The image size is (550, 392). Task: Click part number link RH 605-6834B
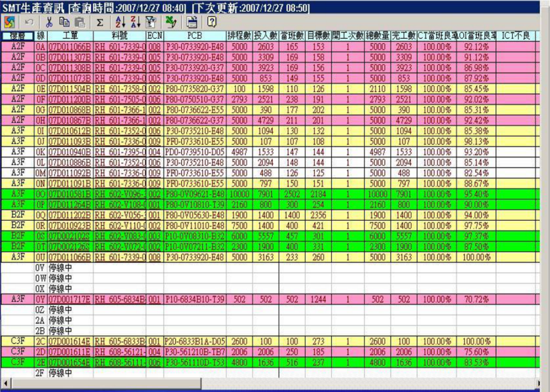tap(119, 298)
